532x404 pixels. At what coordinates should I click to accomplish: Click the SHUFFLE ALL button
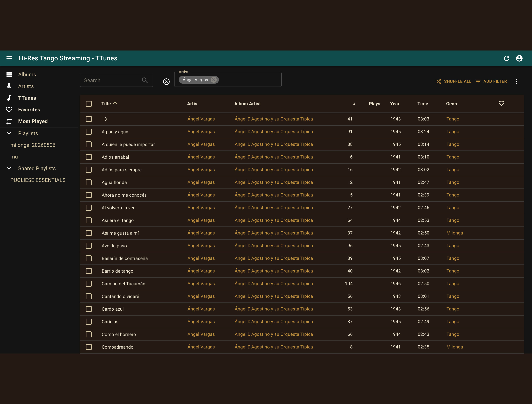454,82
